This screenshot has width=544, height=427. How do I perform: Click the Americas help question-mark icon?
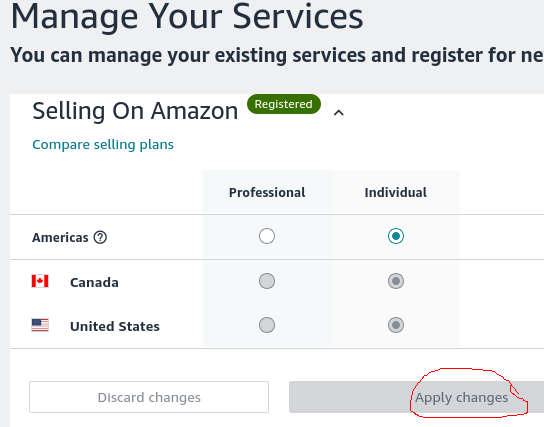(x=100, y=238)
